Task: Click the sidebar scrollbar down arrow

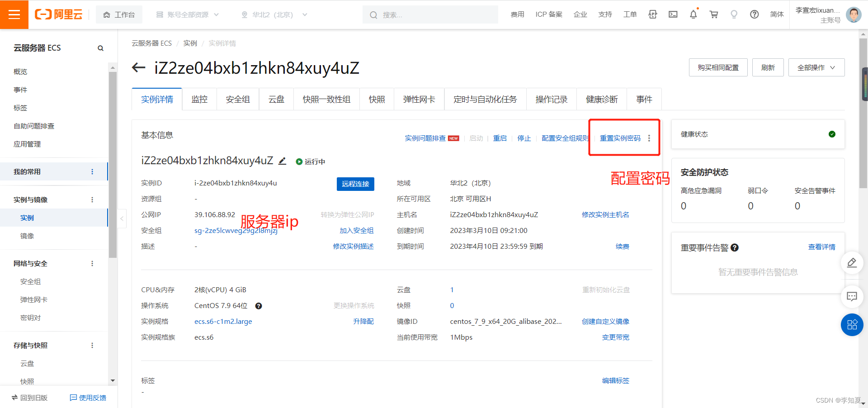Action: point(113,381)
